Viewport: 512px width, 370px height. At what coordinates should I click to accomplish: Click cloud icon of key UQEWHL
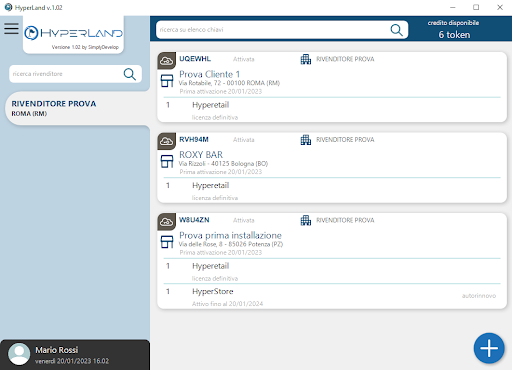[166, 61]
